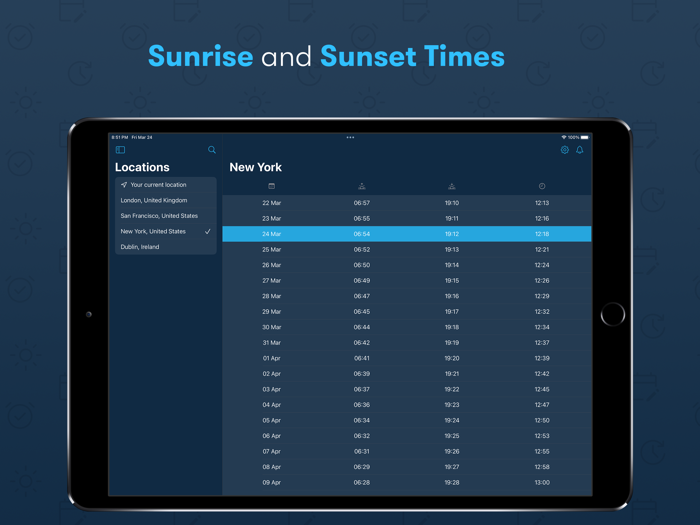Click the 03 Apr date cell
The image size is (700, 525).
271,389
